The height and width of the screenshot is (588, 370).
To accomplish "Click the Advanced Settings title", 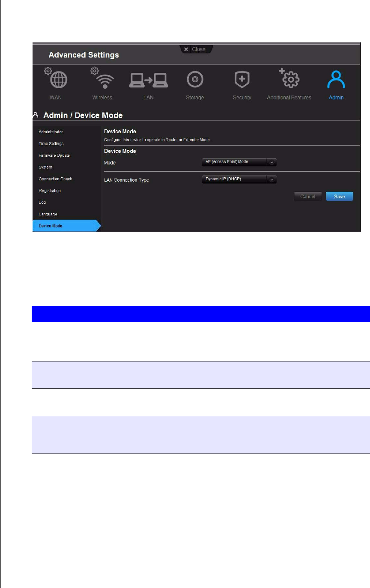I will tap(84, 55).
